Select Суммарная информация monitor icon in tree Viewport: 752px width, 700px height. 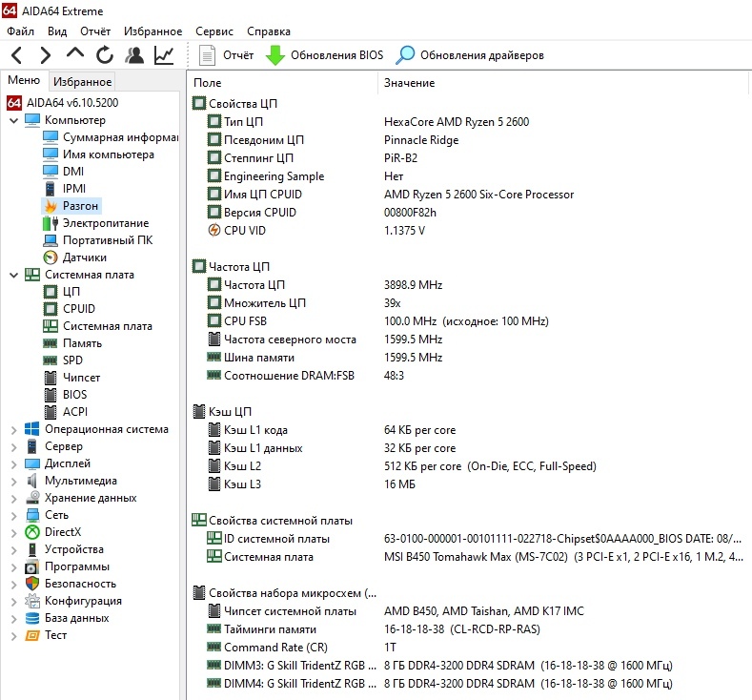click(51, 137)
